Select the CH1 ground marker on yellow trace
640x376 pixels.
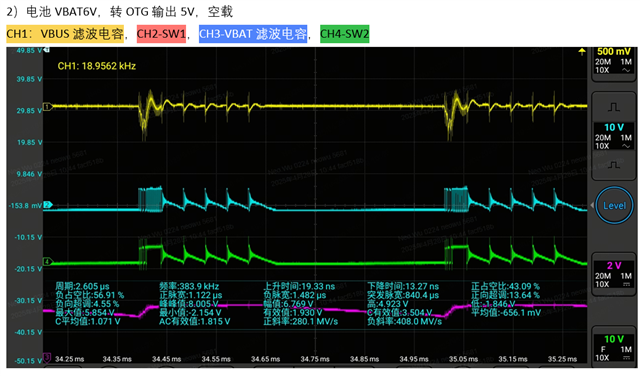click(x=47, y=107)
